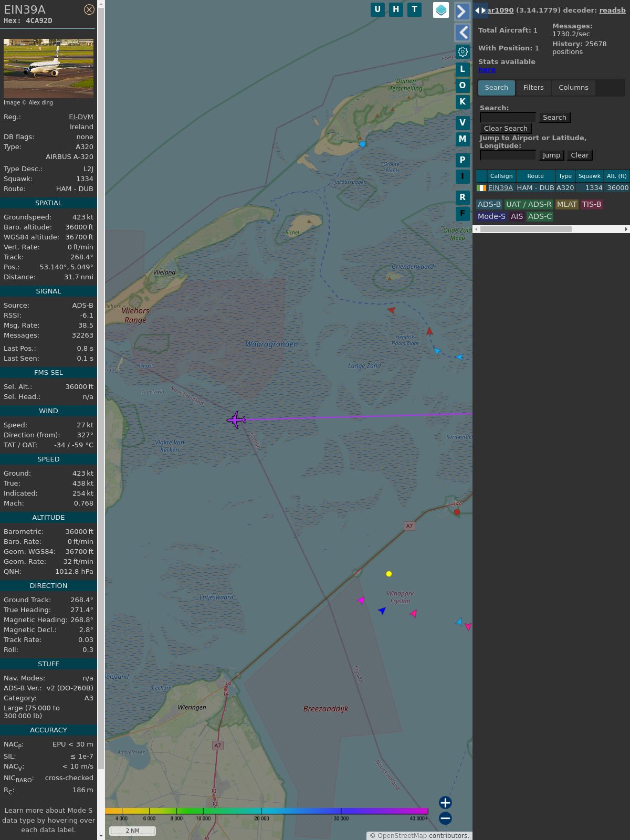
Task: Toggle the MLAT source filter
Action: [566, 205]
